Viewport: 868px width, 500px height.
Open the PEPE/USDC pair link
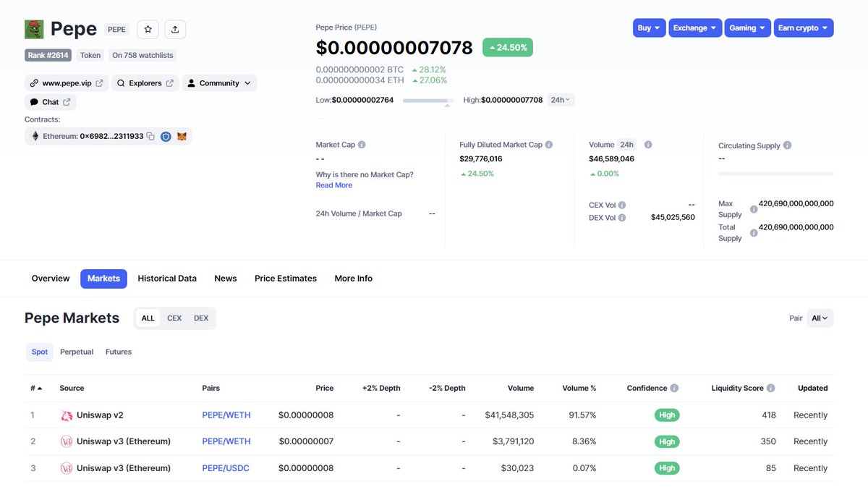[x=226, y=468]
